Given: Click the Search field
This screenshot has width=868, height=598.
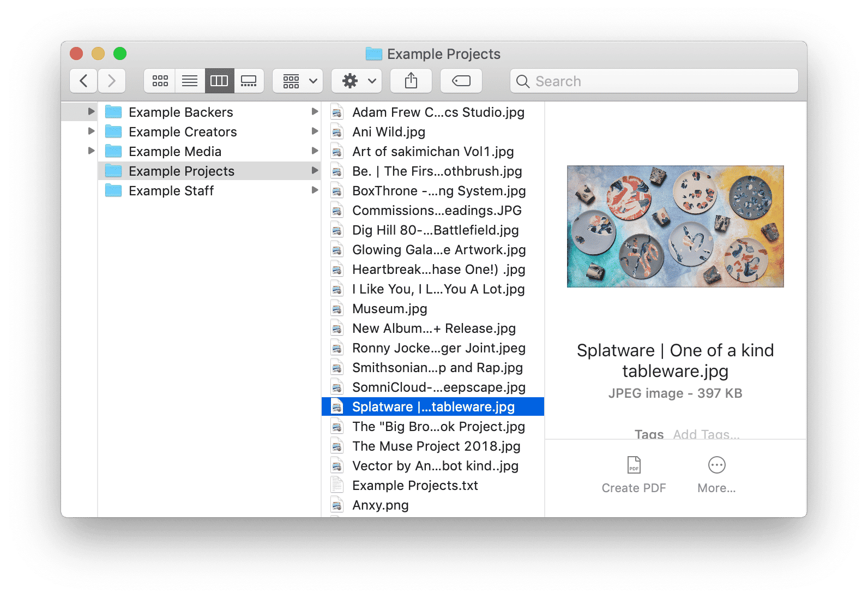Looking at the screenshot, I should tap(654, 81).
